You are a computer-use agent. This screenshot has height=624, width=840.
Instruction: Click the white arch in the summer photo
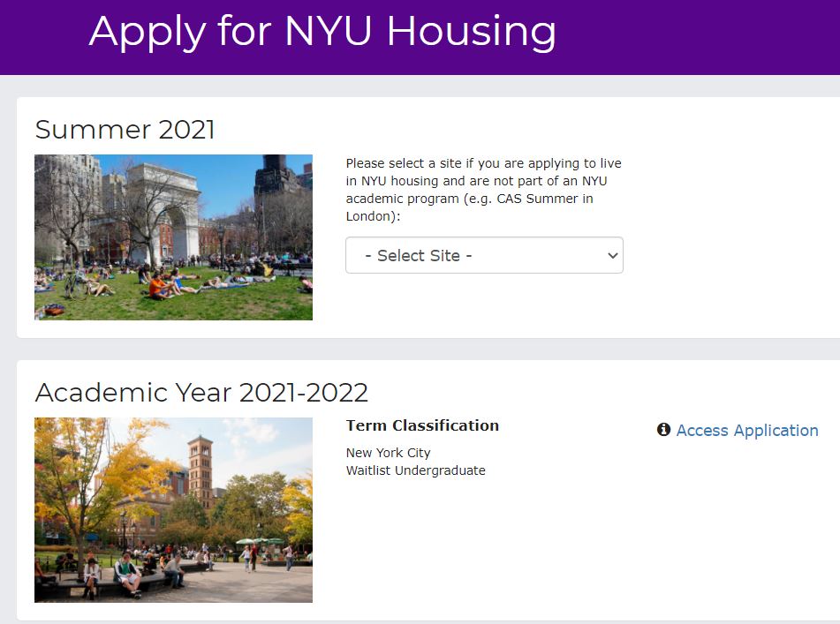163,208
